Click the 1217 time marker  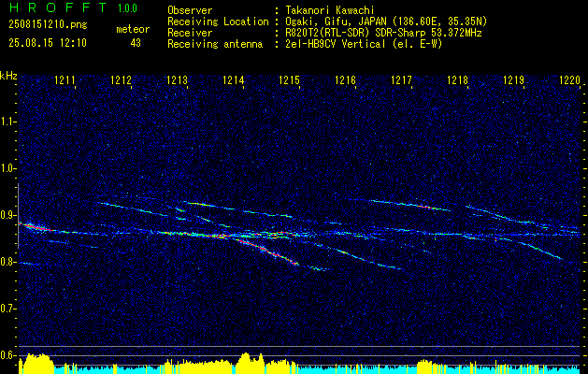tap(401, 80)
